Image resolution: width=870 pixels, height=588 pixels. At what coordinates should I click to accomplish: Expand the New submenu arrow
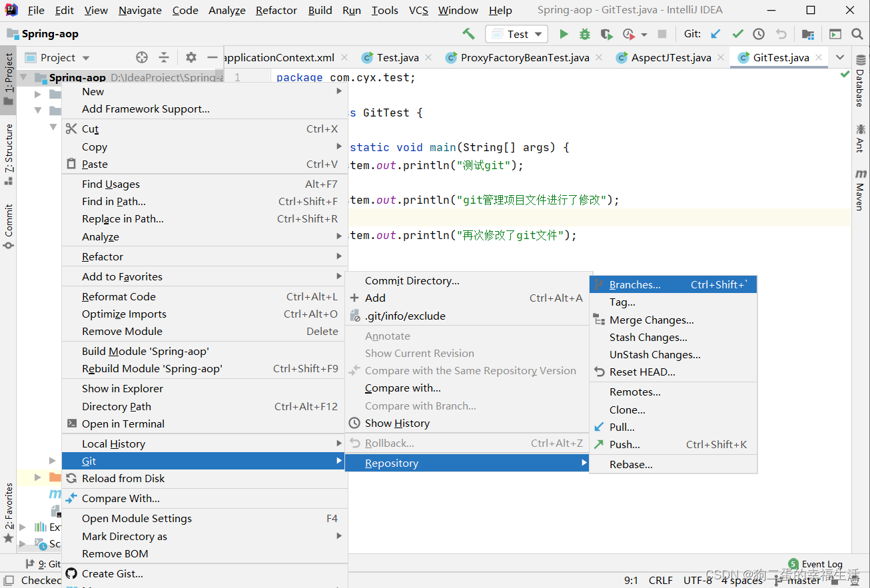340,91
